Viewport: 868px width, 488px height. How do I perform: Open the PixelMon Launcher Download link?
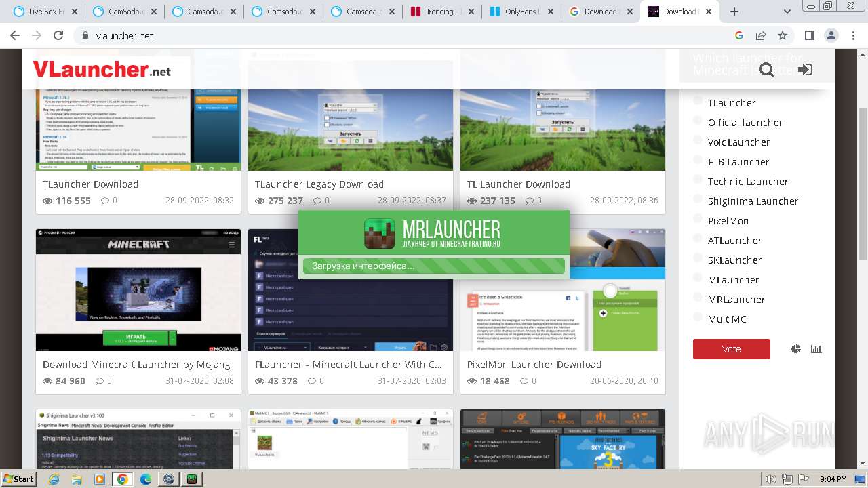pos(534,365)
